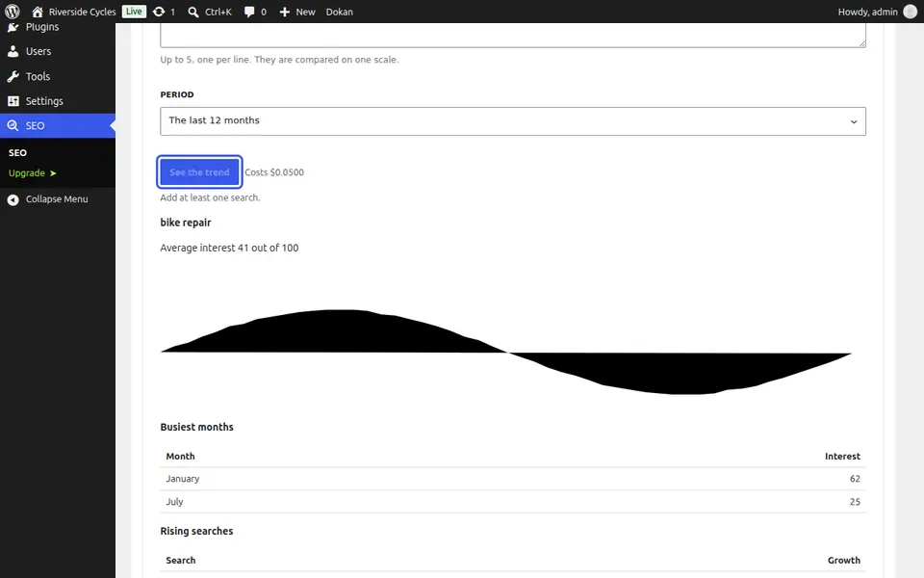924x578 pixels.
Task: Open the Riverside Cycles home icon
Action: click(x=38, y=12)
